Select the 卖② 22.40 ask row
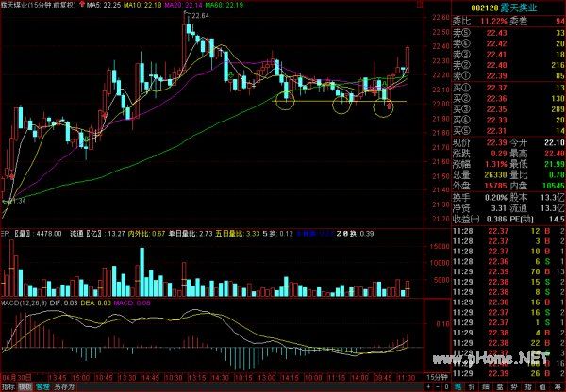 click(508, 65)
